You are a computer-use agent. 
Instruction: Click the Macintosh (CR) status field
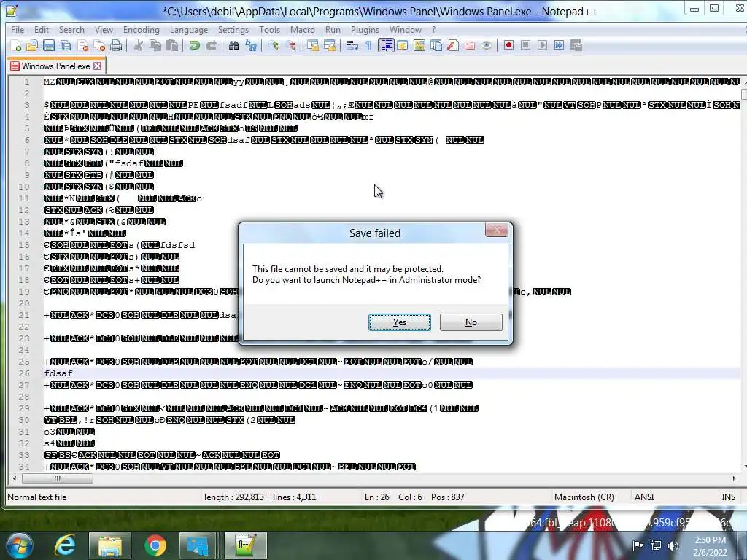pyautogui.click(x=584, y=497)
